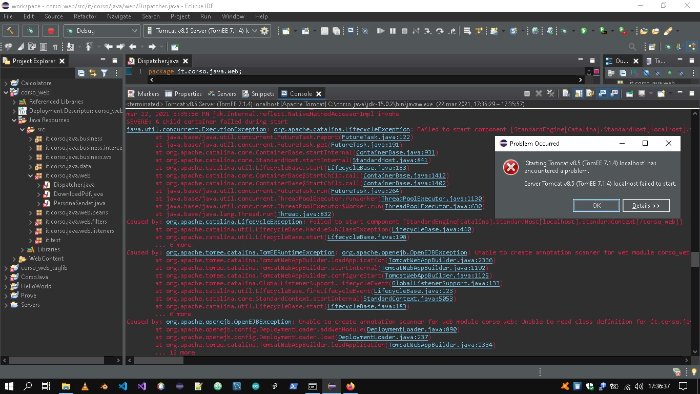Click Open Console icon in Console toolbar
700x394 pixels.
tap(661, 93)
